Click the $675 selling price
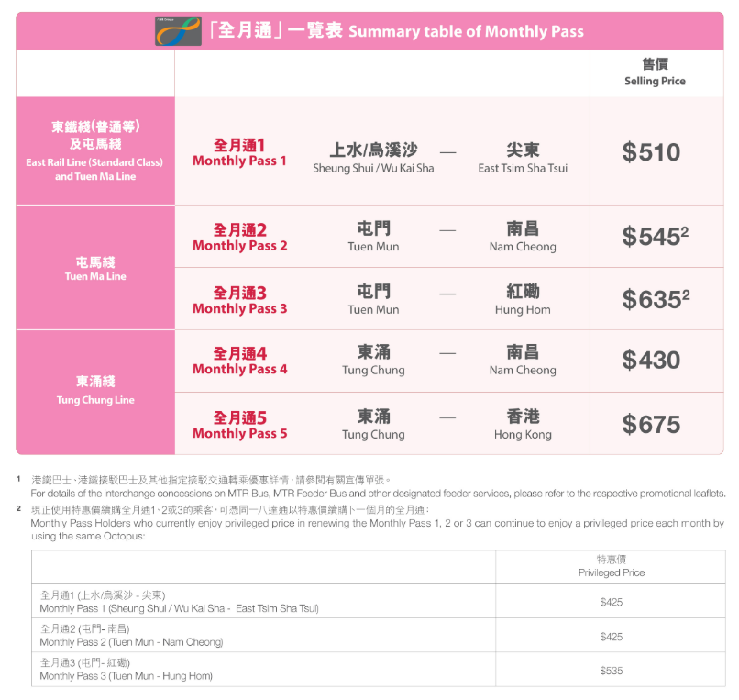Screen dimensions: 739x700 tap(651, 425)
